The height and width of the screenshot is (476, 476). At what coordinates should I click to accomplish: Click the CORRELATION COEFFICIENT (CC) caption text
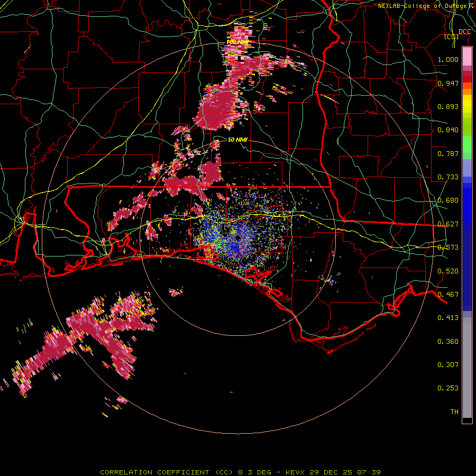tap(167, 472)
